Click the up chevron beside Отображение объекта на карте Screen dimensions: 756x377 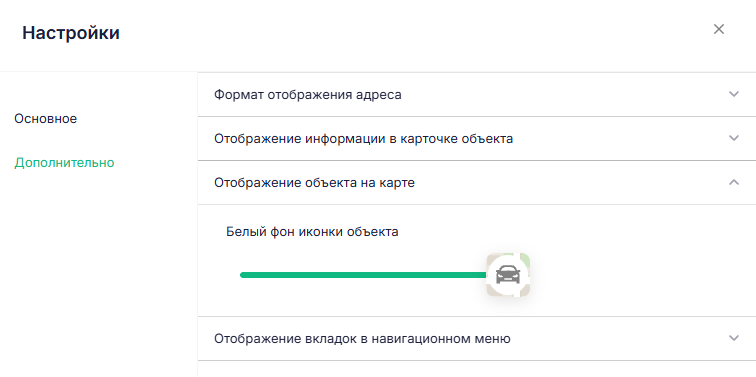point(734,182)
